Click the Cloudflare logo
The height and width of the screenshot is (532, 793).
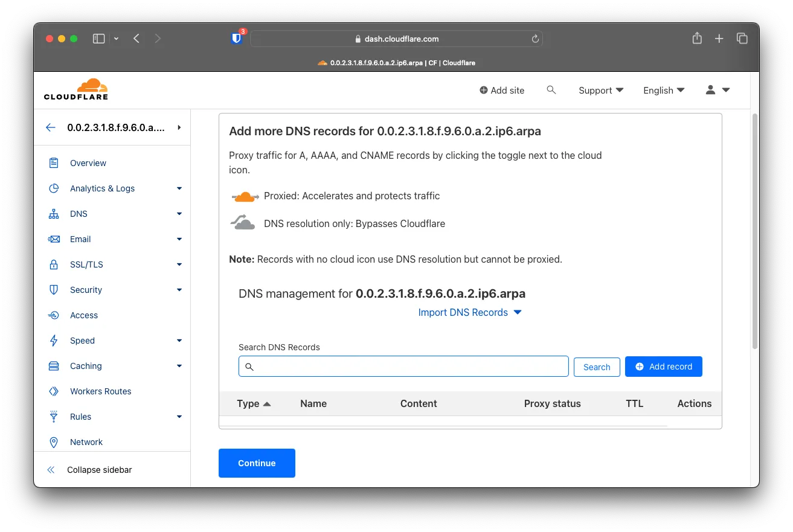click(x=76, y=89)
